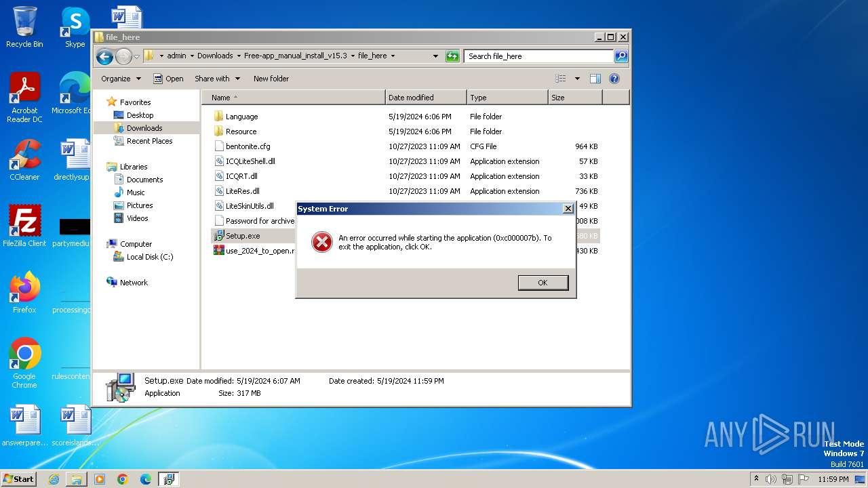Open Local Disk (C:) in sidebar
Screen dimensions: 868x488
tap(149, 257)
